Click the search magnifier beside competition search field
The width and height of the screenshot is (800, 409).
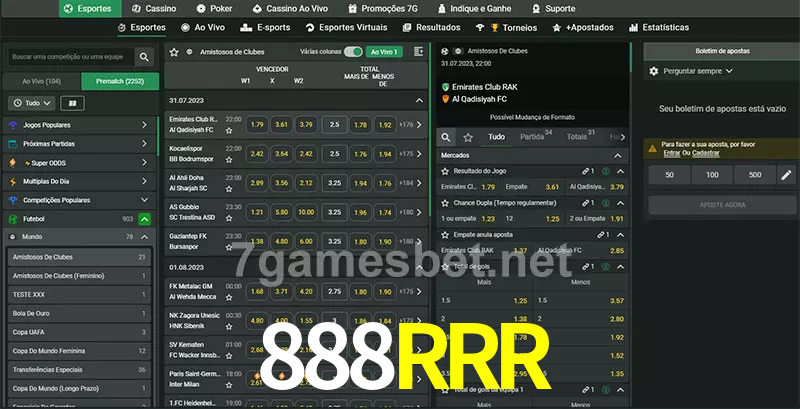click(144, 57)
